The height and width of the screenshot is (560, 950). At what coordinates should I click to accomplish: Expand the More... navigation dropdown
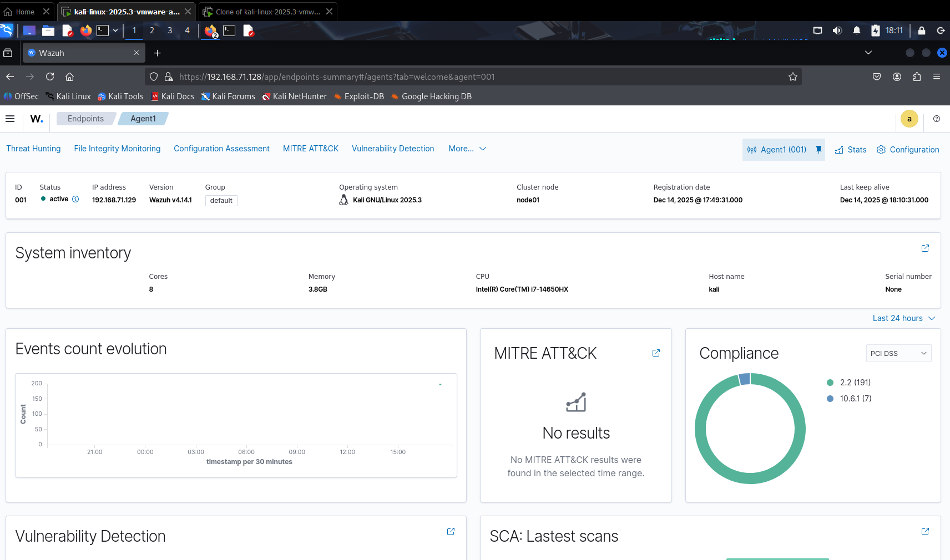pos(467,149)
